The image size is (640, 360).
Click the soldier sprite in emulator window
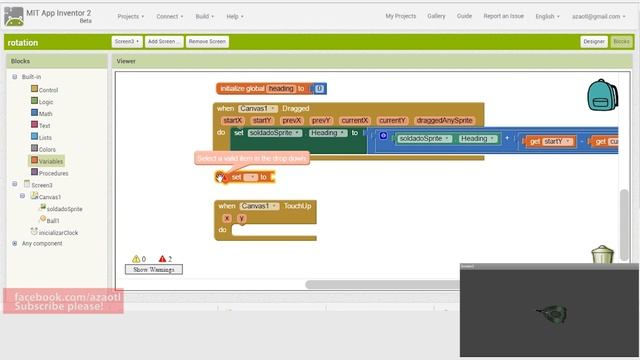552,314
